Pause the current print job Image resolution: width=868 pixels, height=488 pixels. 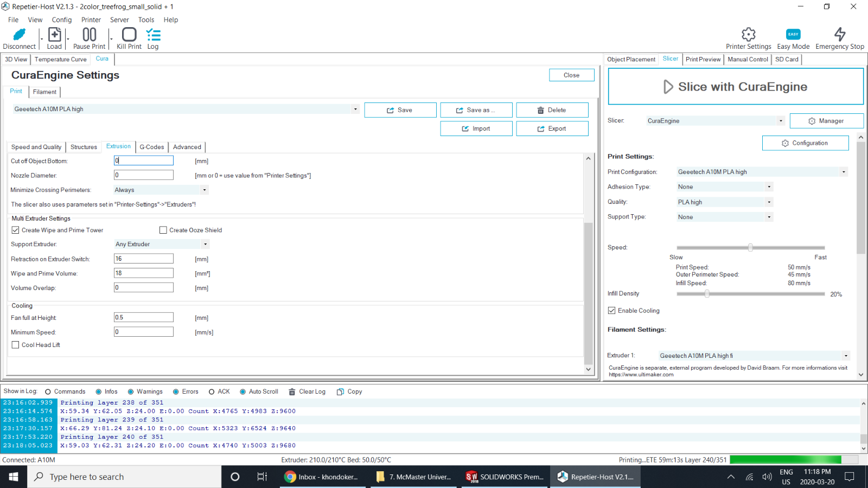[x=89, y=35]
